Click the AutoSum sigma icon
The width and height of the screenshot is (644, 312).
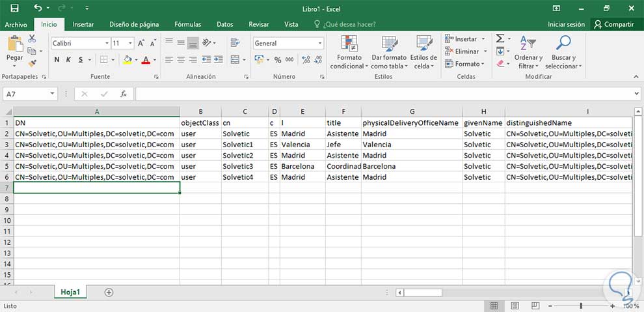(500, 38)
